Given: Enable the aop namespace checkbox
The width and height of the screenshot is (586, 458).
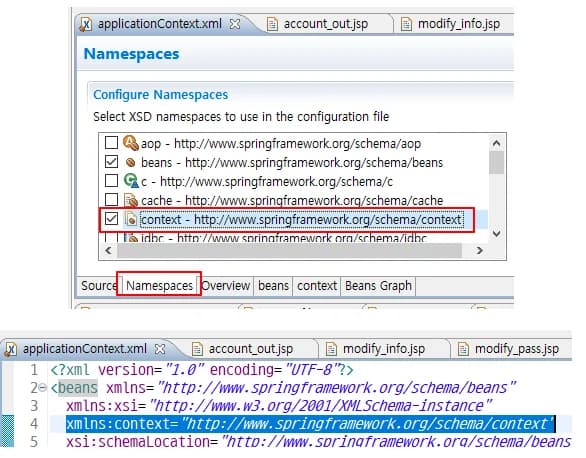Looking at the screenshot, I should click(111, 143).
